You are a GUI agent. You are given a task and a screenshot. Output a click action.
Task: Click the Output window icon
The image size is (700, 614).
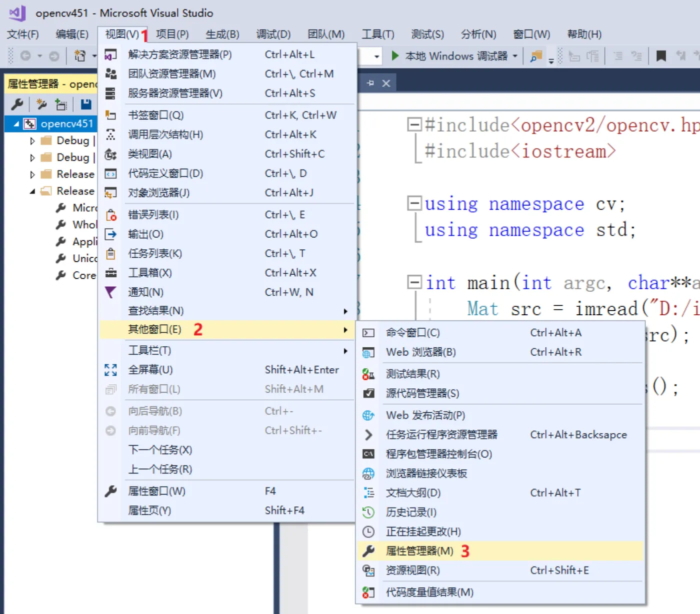tap(110, 234)
